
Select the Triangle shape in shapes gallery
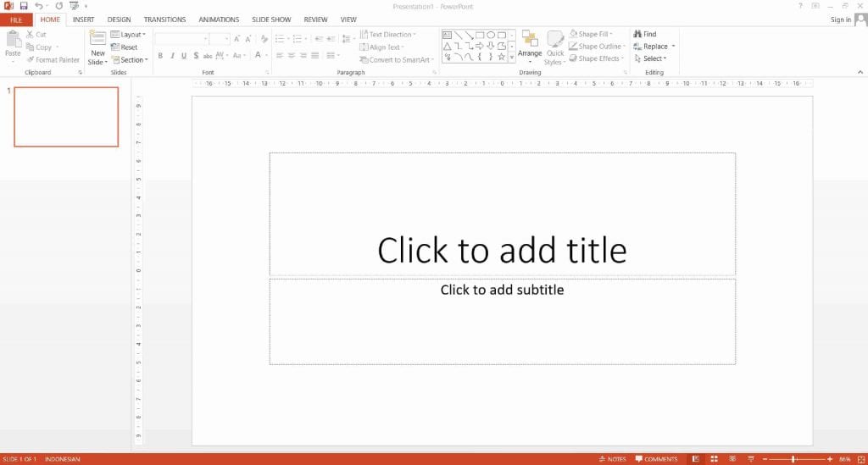click(x=447, y=46)
